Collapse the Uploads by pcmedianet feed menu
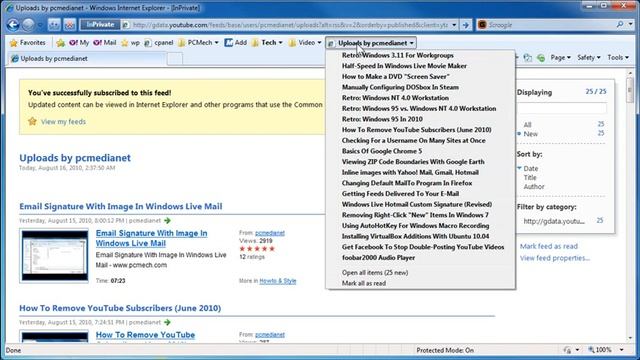Viewport: 640px width, 360px height. [x=371, y=43]
